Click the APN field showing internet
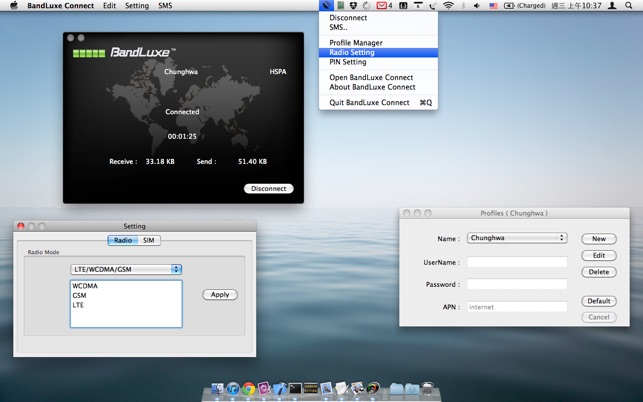Image resolution: width=643 pixels, height=402 pixels. click(517, 307)
